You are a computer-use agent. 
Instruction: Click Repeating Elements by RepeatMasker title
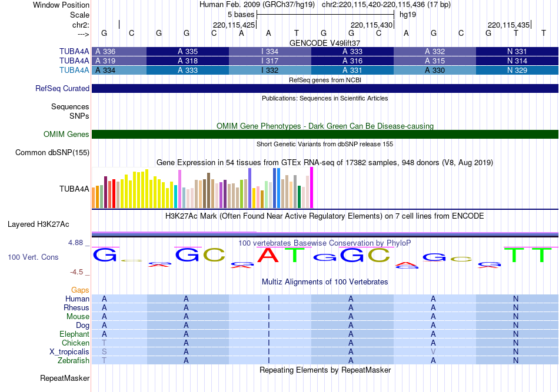[x=325, y=370]
